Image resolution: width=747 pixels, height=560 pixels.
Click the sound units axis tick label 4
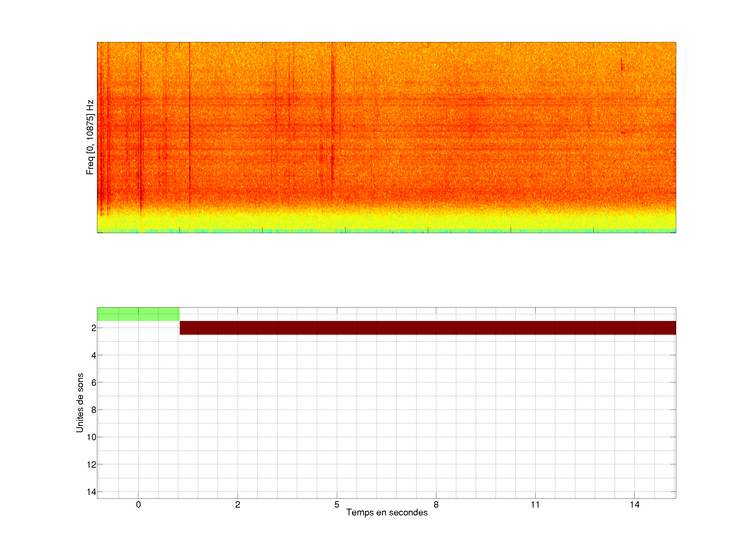pos(94,355)
